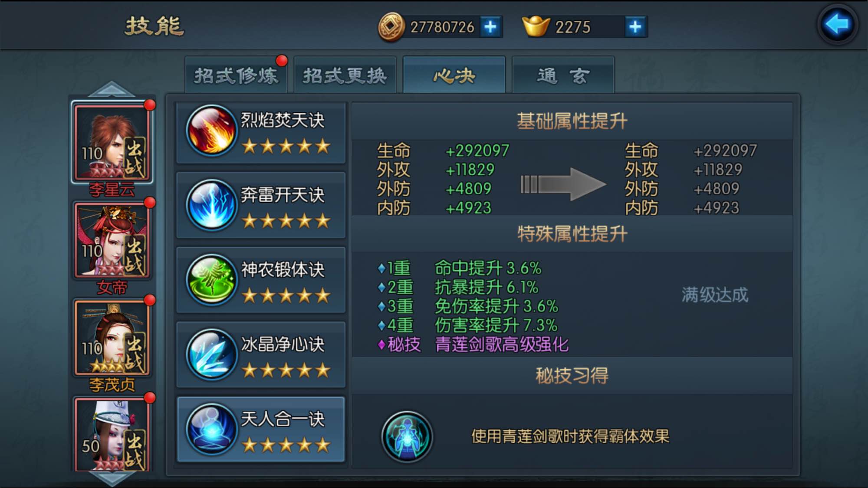The image size is (868, 488).
Task: Select the 烈焰焚天诀 flame skill icon
Action: tap(211, 130)
